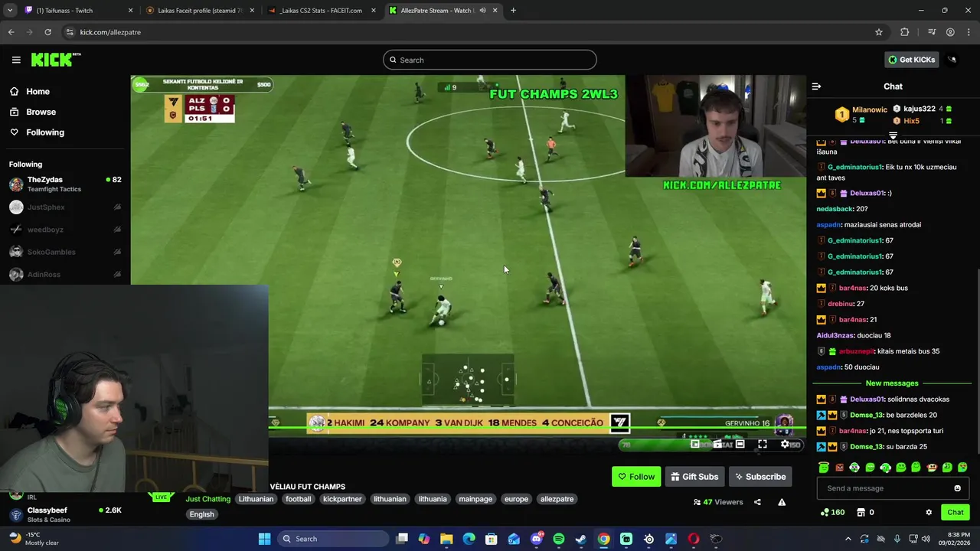Open Steam from the taskbar
This screenshot has width=980, height=551.
581,539
